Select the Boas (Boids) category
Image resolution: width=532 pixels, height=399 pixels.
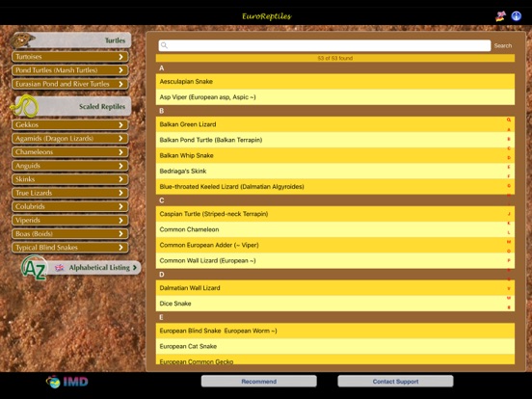(x=70, y=234)
